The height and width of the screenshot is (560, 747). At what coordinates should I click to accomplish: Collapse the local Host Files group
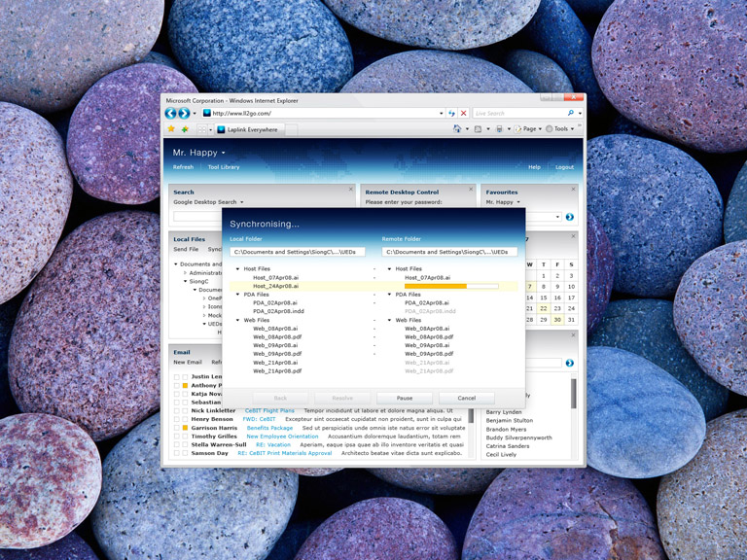click(x=237, y=269)
